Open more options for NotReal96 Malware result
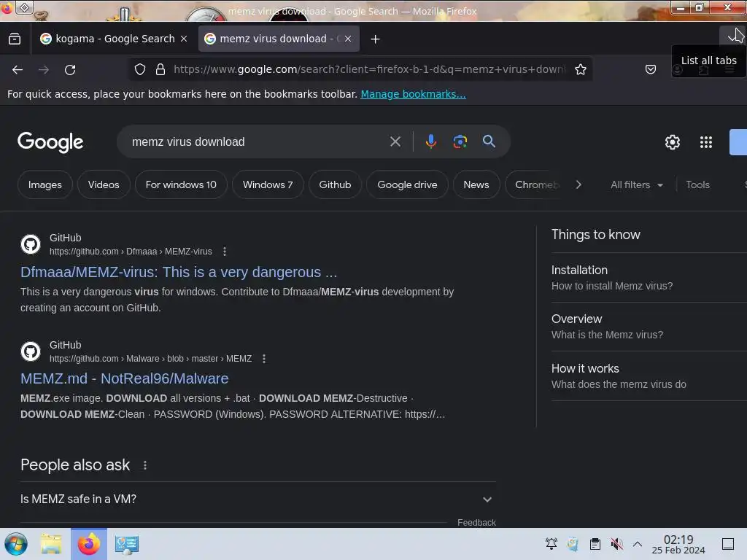The width and height of the screenshot is (747, 560). tap(264, 359)
